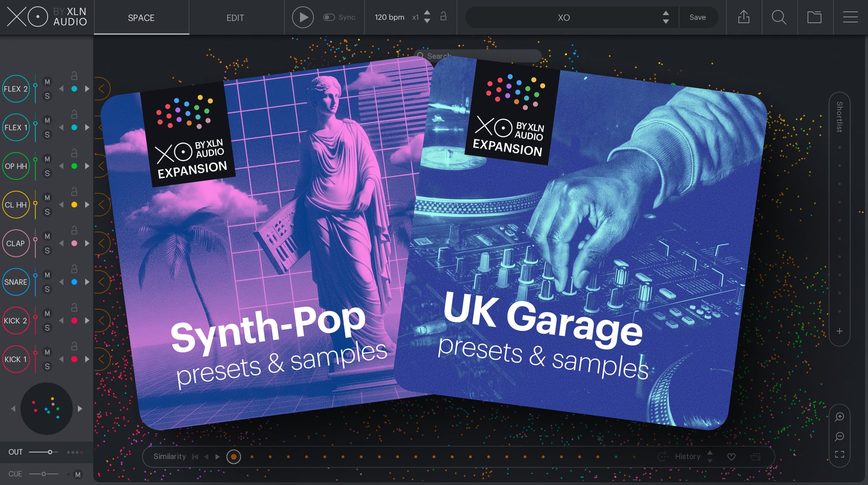Switch to the EDIT tab
868x485 pixels.
click(235, 18)
